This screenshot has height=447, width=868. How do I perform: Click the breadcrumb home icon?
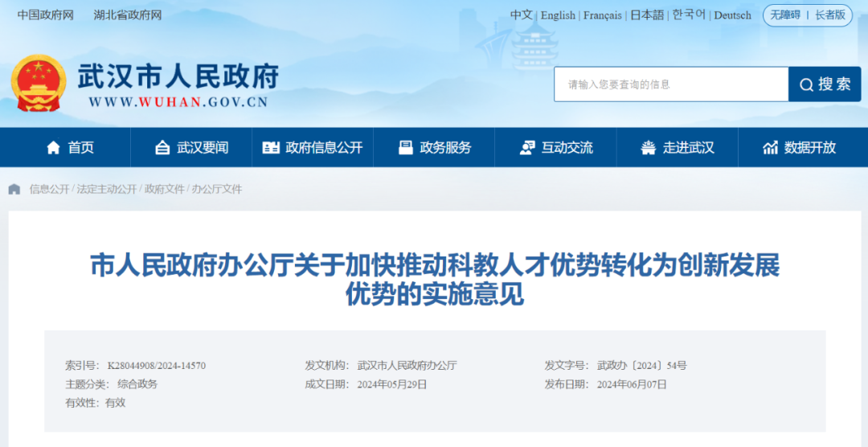tap(14, 190)
